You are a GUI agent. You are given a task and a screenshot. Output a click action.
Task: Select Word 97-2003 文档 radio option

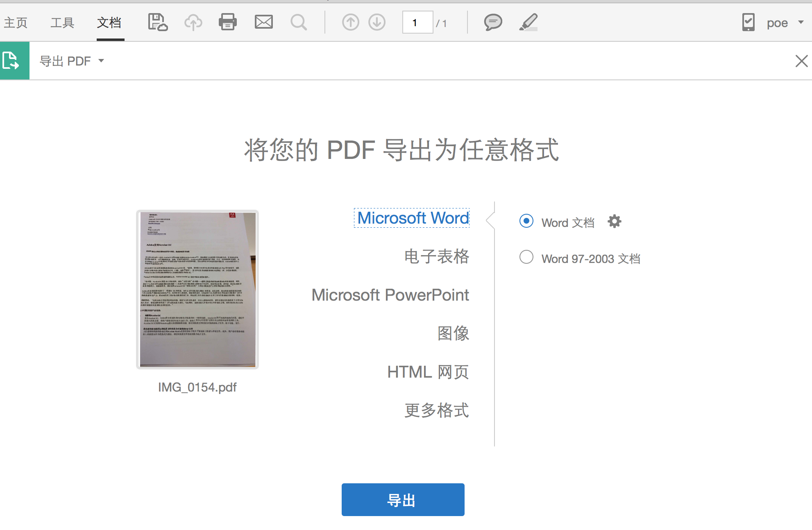526,257
